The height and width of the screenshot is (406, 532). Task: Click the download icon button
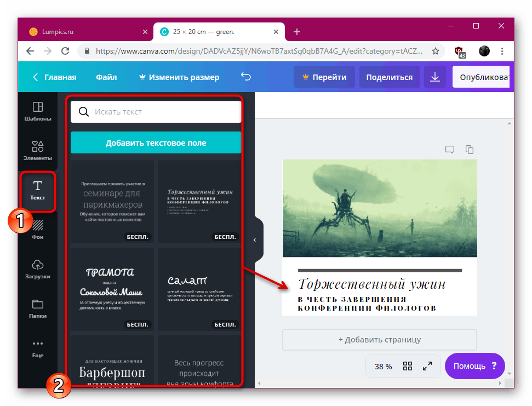pyautogui.click(x=435, y=77)
